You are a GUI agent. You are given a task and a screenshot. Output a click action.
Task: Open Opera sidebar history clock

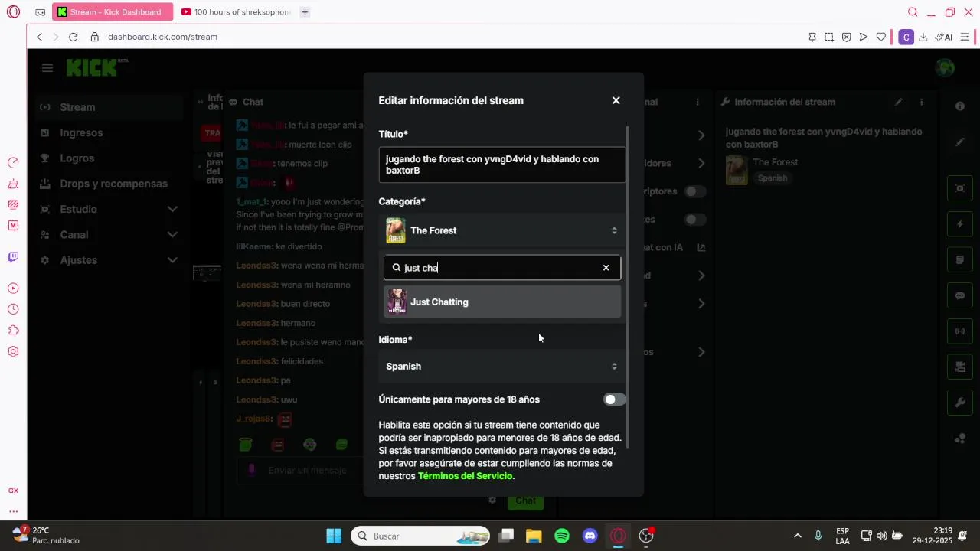click(13, 309)
